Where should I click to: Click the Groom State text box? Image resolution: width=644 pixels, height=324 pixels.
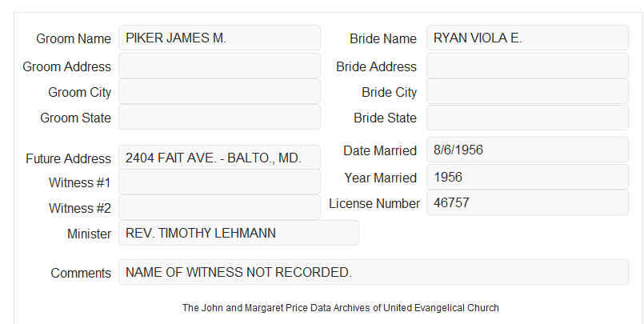[219, 117]
